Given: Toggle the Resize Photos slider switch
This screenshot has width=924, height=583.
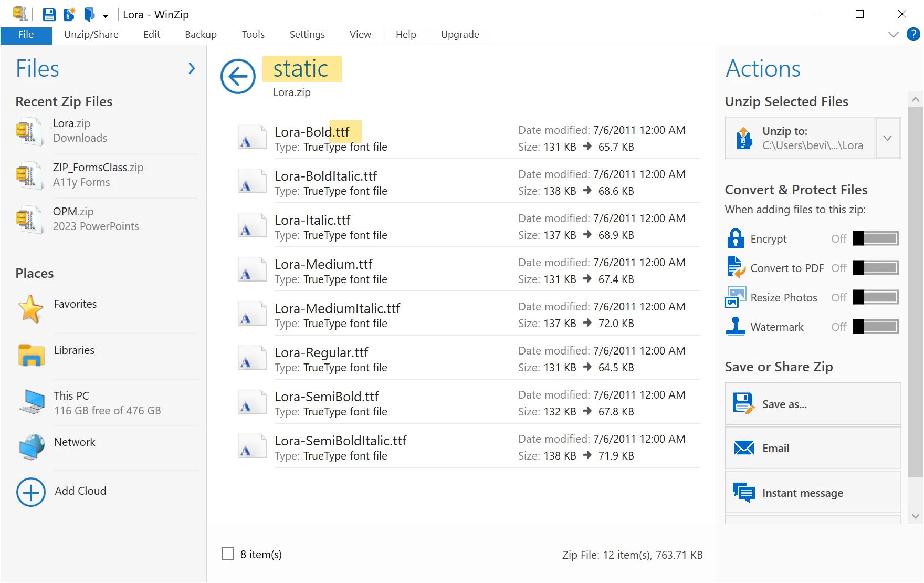Looking at the screenshot, I should pyautogui.click(x=876, y=297).
